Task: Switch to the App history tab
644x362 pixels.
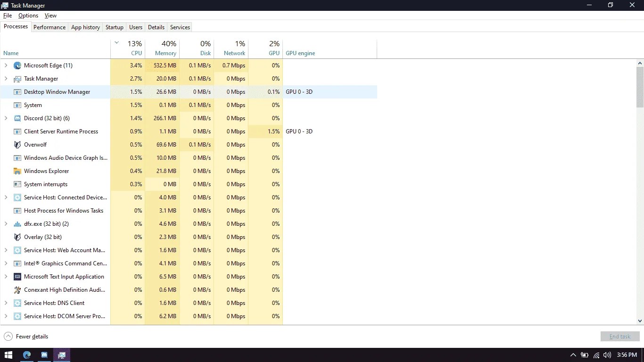Action: coord(85,27)
